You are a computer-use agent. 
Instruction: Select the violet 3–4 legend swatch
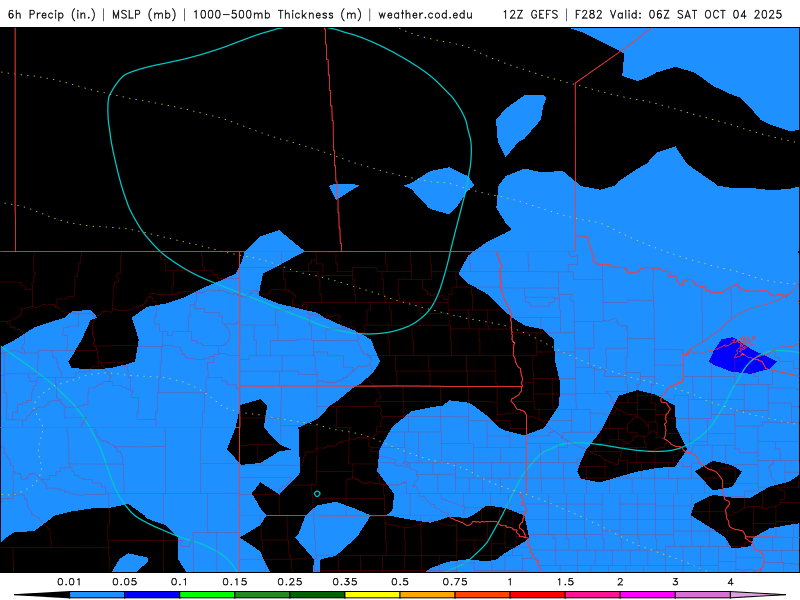[x=703, y=595]
